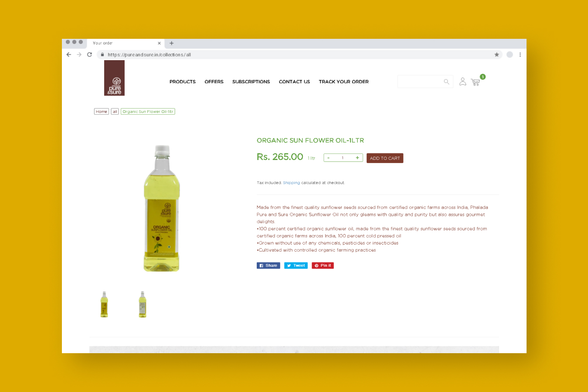Open a new browser tab
The height and width of the screenshot is (392, 588).
[x=171, y=43]
